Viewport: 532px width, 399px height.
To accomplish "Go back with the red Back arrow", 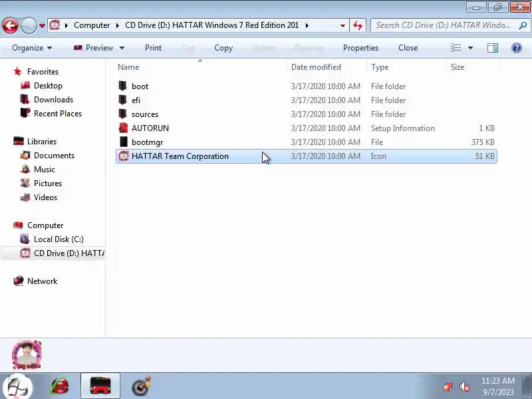I will [x=10, y=25].
